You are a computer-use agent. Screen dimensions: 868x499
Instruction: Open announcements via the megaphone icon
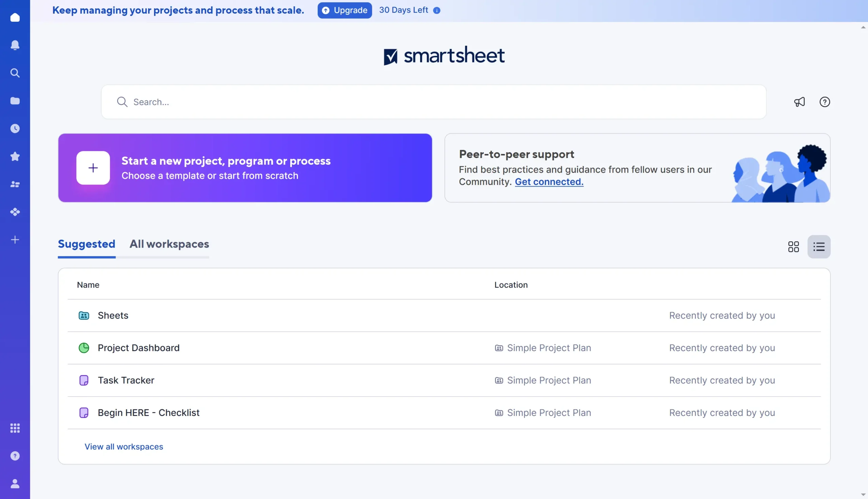click(x=800, y=102)
